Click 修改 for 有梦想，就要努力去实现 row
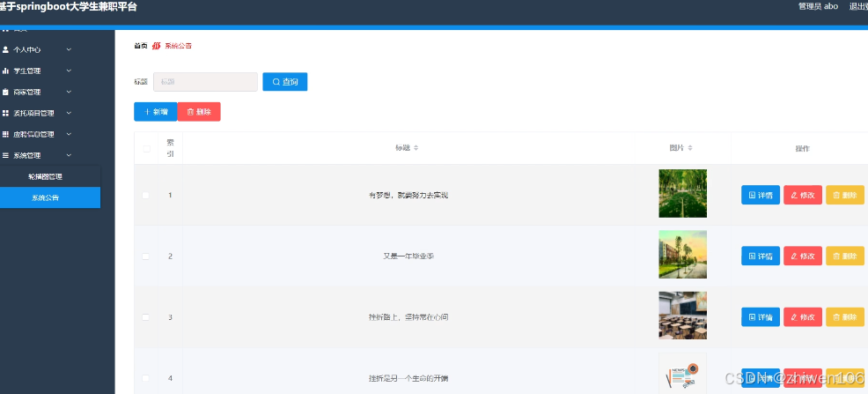This screenshot has height=394, width=868. pos(803,195)
